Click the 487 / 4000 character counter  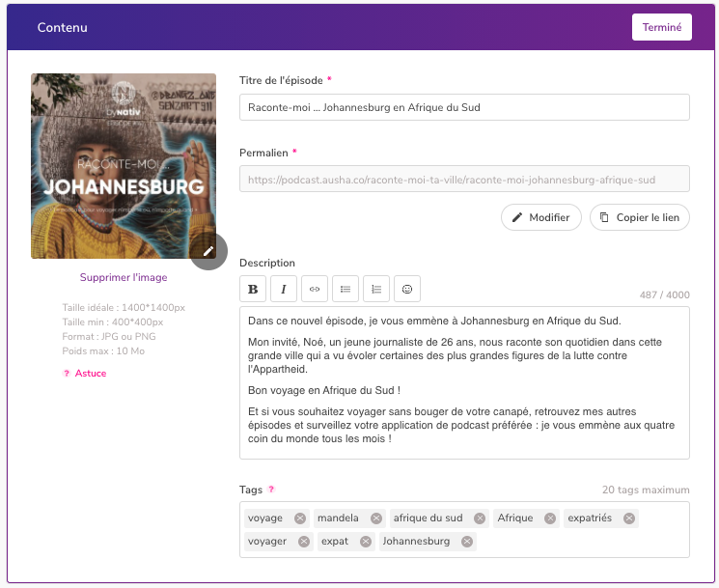[x=664, y=294]
